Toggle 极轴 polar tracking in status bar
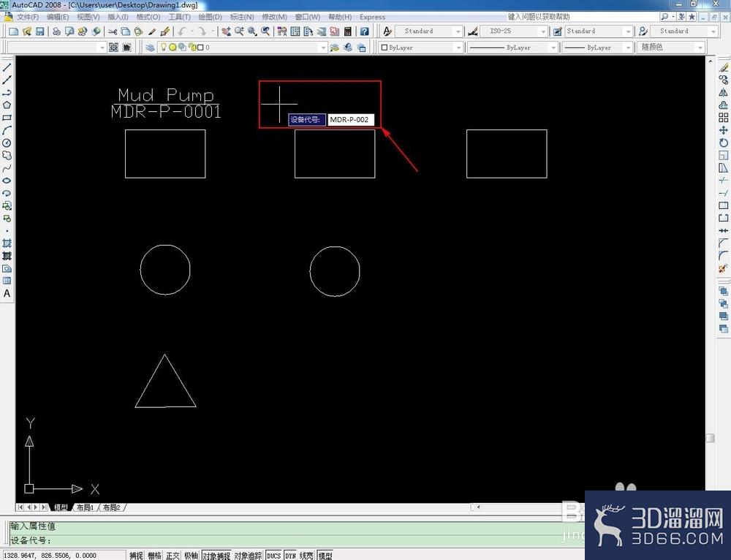Image resolution: width=731 pixels, height=560 pixels. (x=191, y=556)
